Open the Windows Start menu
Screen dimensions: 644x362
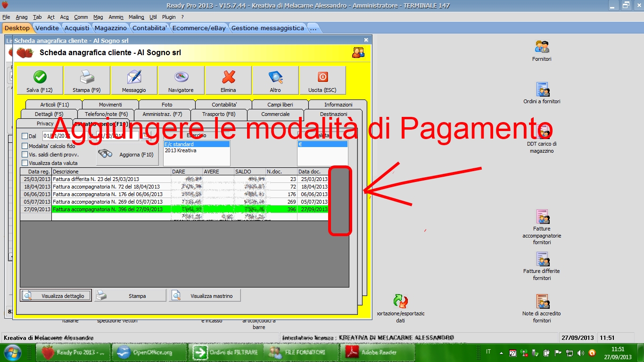(12, 352)
